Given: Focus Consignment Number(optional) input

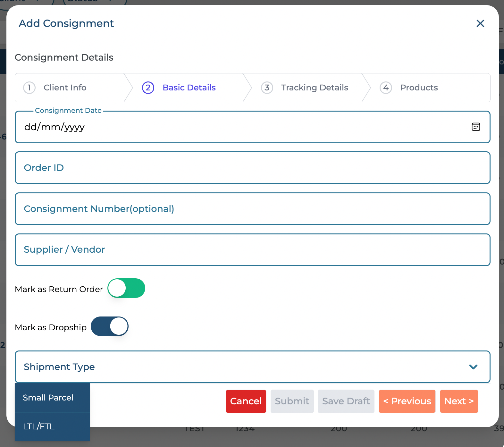Looking at the screenshot, I should click(252, 209).
